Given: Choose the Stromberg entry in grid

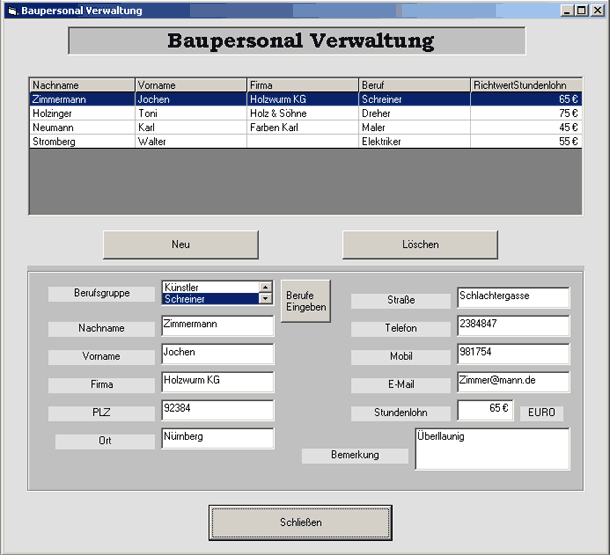Looking at the screenshot, I should point(82,142).
